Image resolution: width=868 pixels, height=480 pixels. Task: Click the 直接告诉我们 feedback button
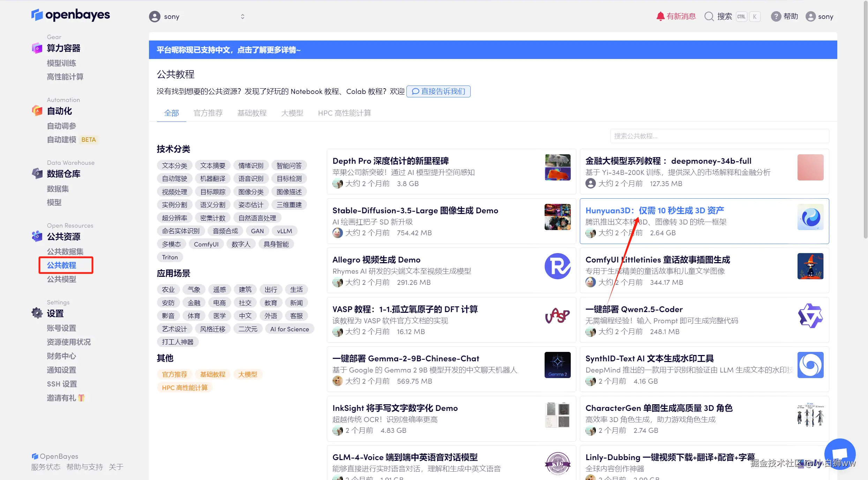438,91
